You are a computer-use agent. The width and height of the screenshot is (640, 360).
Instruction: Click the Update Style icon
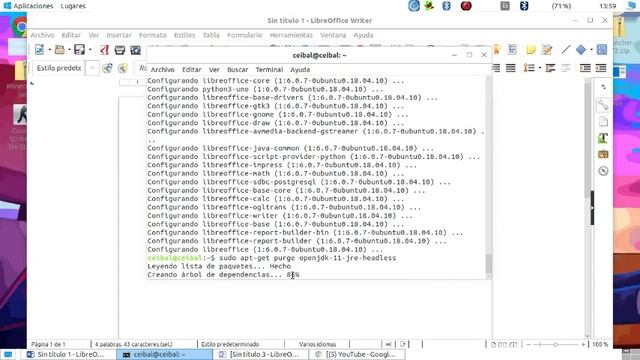[x=107, y=68]
